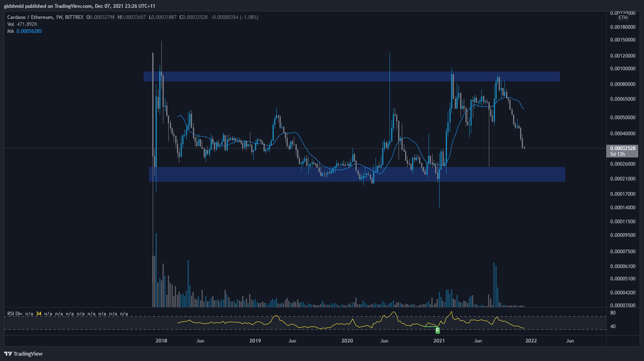This screenshot has width=644, height=361.
Task: Click the 0.00006100 price axis label
Action: pyautogui.click(x=623, y=266)
